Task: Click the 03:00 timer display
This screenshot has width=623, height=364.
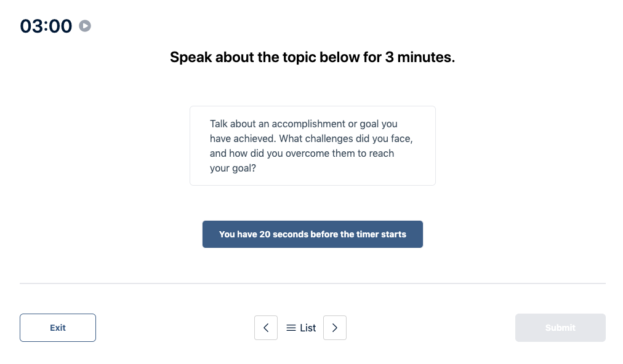Action: click(x=46, y=26)
